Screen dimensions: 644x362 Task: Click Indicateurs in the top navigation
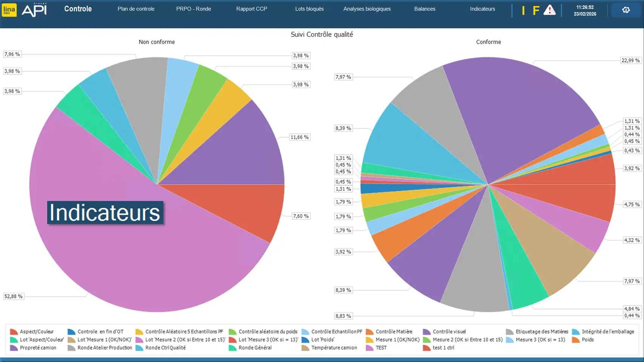coord(483,9)
